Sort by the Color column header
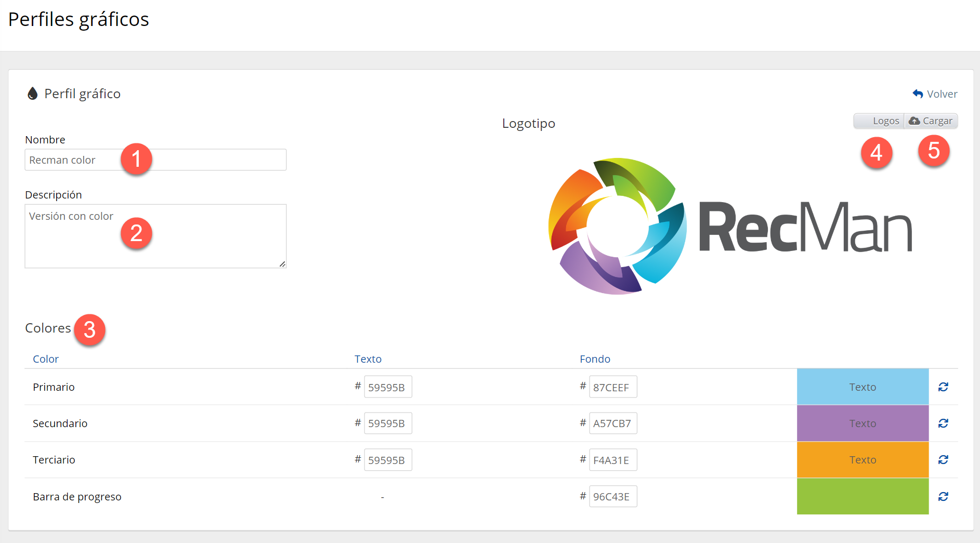Screen dimensions: 980x543 pos(46,359)
